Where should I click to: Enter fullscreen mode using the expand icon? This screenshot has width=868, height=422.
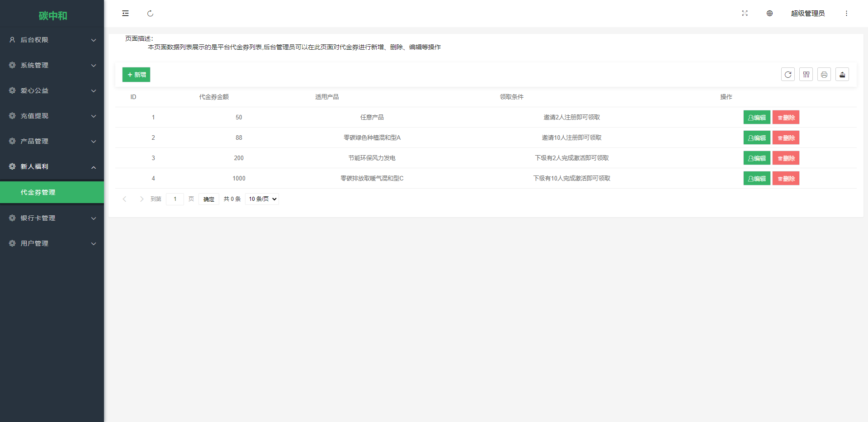click(x=745, y=14)
